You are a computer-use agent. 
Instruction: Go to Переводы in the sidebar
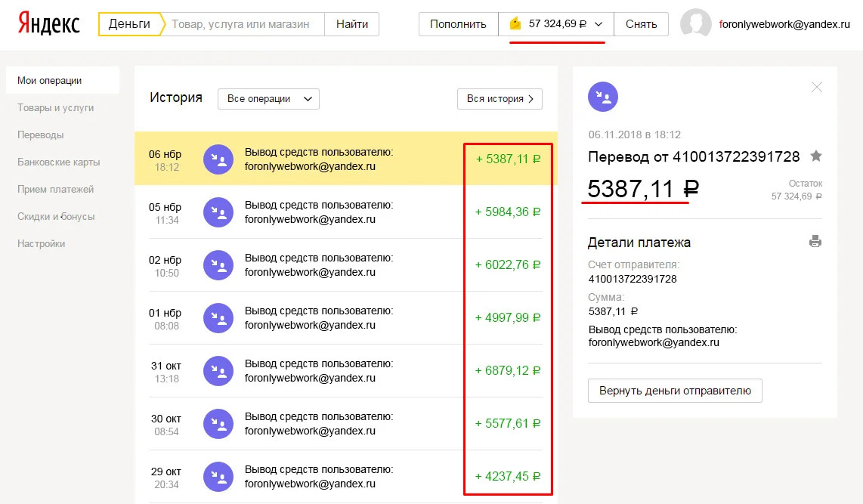click(40, 135)
